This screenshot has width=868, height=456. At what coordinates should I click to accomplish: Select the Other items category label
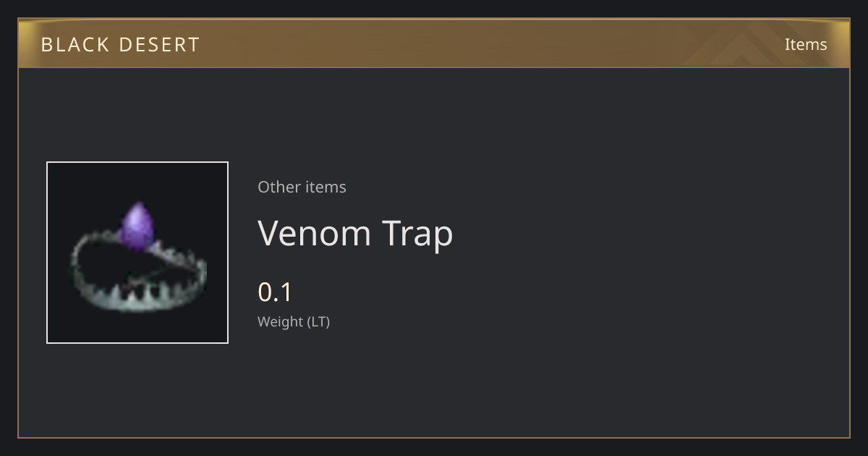pos(302,187)
